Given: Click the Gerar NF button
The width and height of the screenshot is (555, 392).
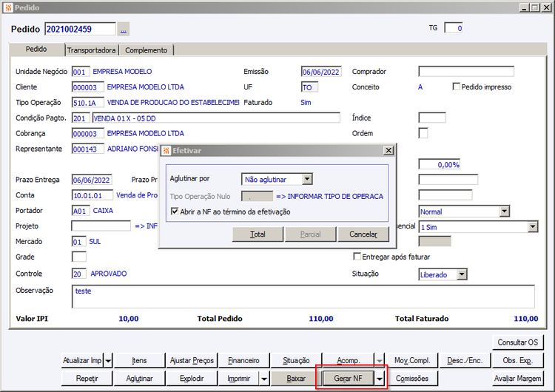Looking at the screenshot, I should 348,379.
